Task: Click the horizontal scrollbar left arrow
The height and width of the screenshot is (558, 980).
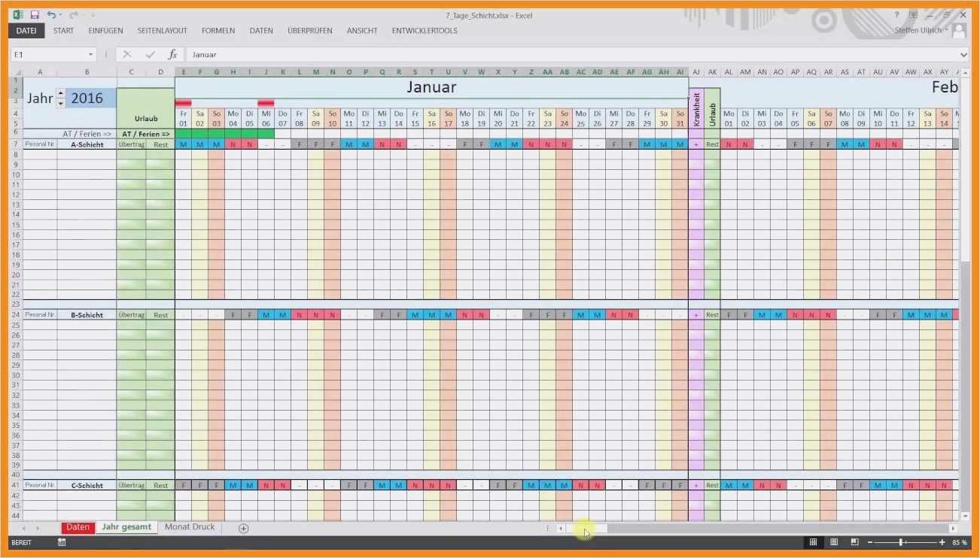Action: 561,529
